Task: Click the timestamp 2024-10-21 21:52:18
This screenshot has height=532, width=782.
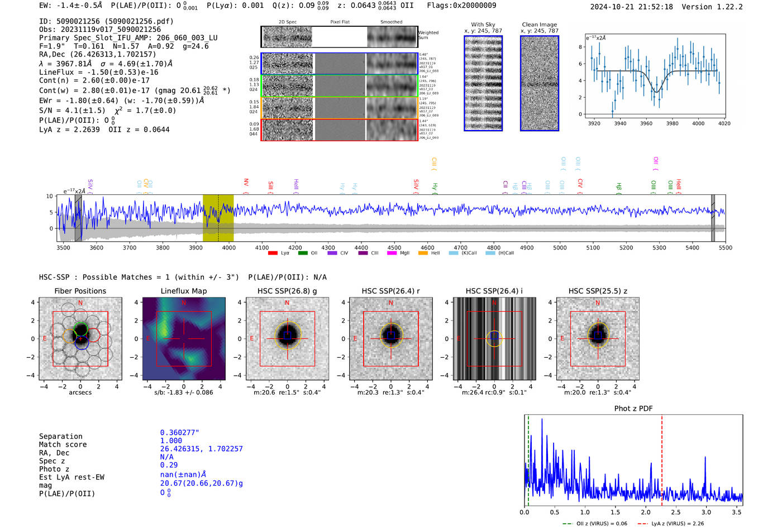Action: click(x=631, y=7)
